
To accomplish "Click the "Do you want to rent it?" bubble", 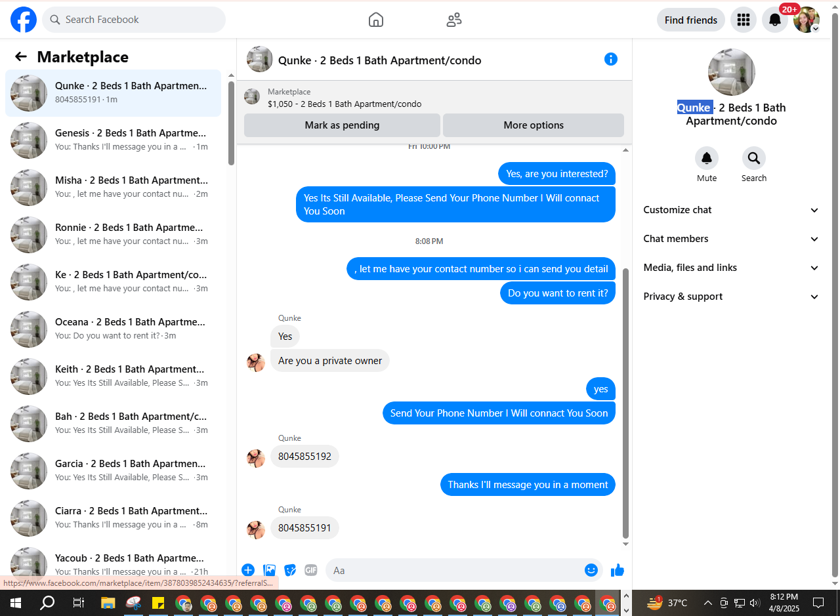I will point(558,293).
